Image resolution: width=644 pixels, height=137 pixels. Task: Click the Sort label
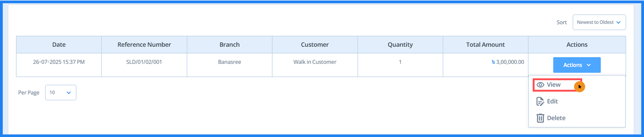click(561, 22)
